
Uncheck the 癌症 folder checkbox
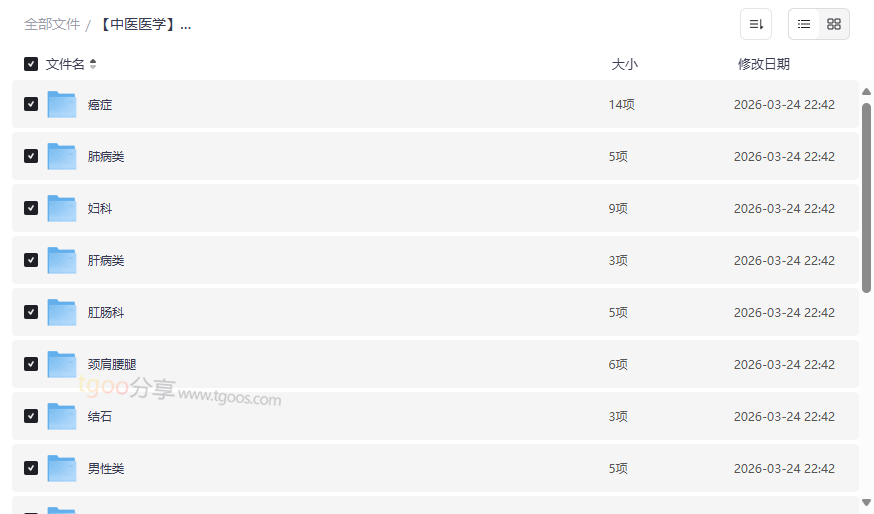(31, 104)
